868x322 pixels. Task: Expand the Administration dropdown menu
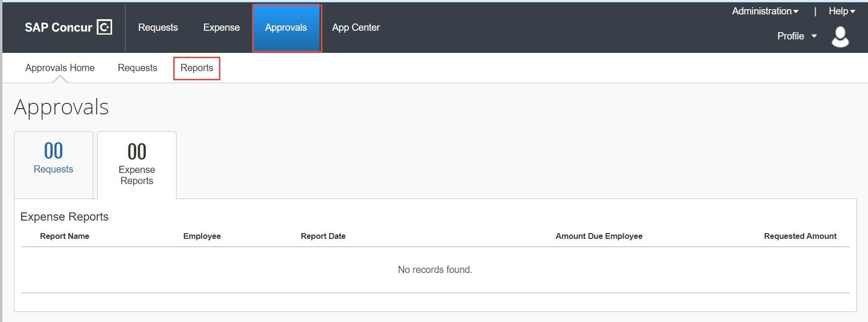(765, 11)
